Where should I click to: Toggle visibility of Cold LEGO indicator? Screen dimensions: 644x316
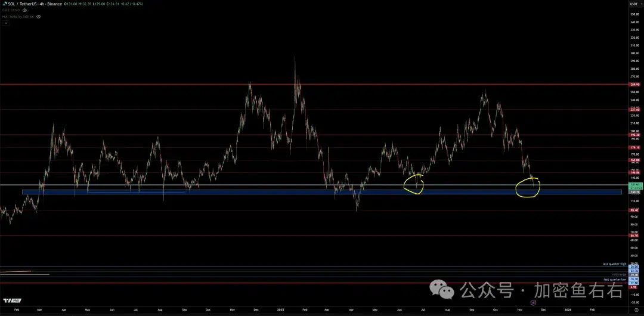point(24,10)
